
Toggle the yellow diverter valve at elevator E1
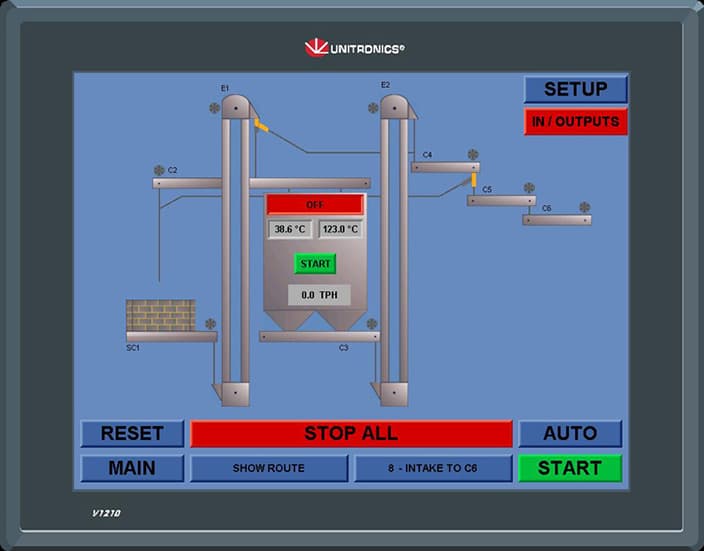click(262, 125)
